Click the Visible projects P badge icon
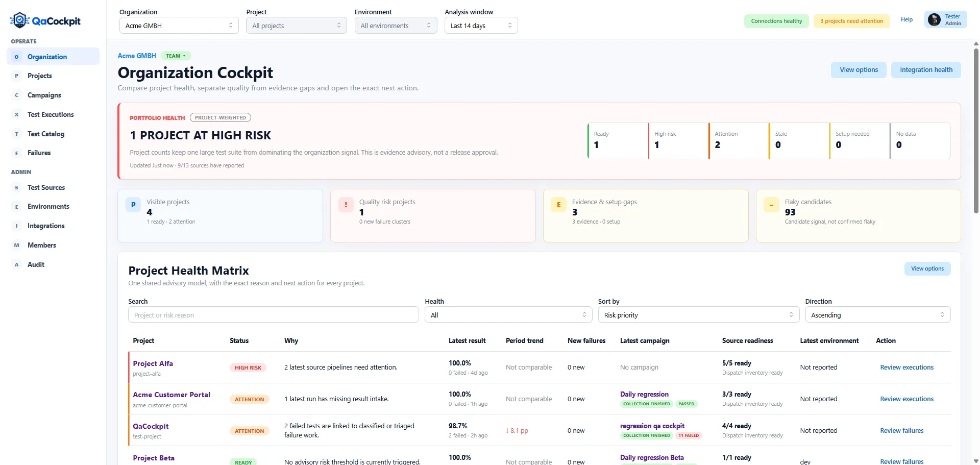Image resolution: width=980 pixels, height=465 pixels. [x=133, y=205]
